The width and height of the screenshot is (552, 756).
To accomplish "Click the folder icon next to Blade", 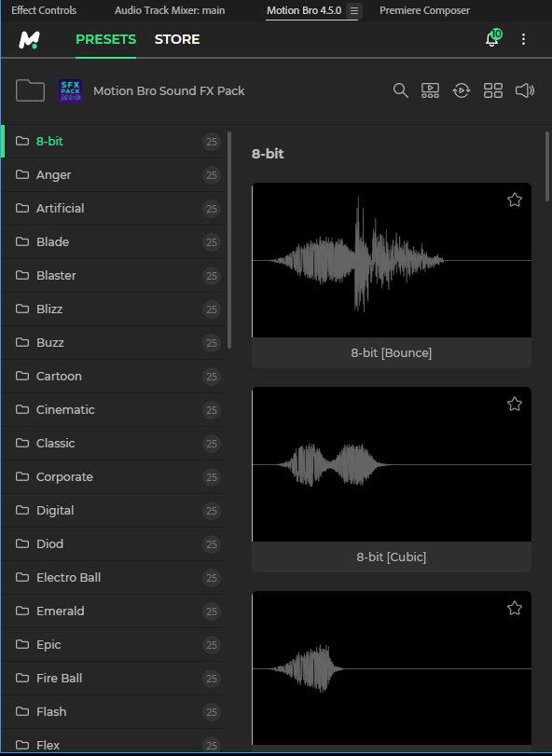I will point(22,241).
